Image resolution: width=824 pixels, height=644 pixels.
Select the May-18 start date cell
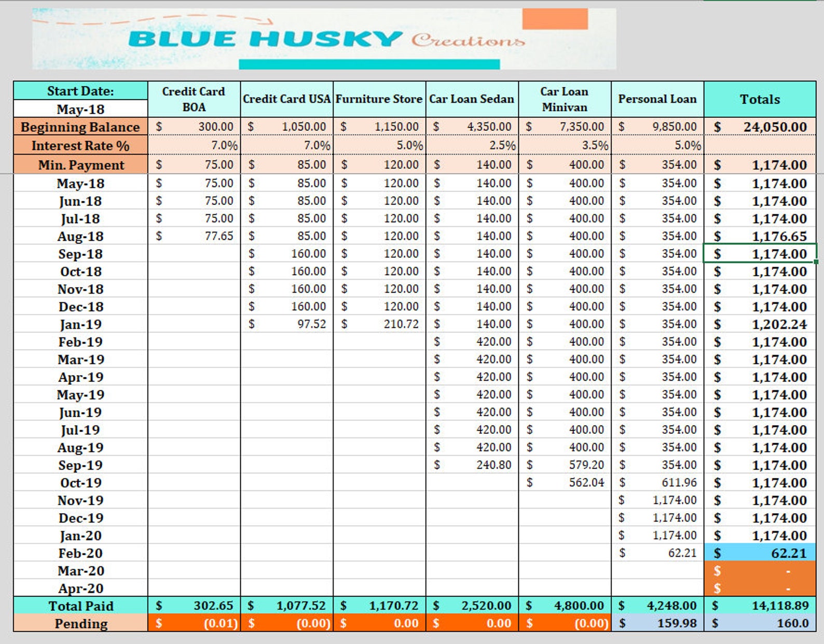[80, 109]
